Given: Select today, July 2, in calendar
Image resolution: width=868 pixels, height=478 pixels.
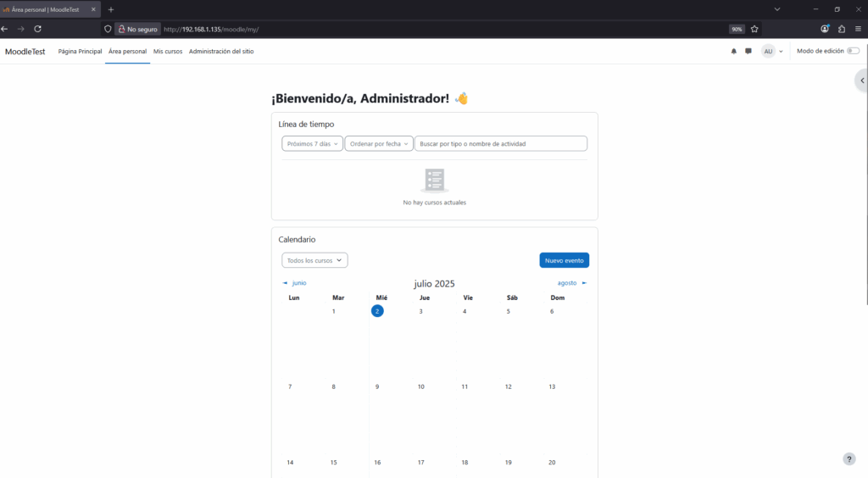Looking at the screenshot, I should [x=377, y=311].
